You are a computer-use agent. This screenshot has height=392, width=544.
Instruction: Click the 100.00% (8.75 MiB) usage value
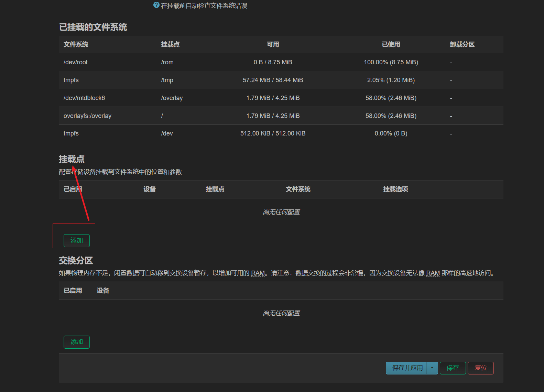click(391, 62)
